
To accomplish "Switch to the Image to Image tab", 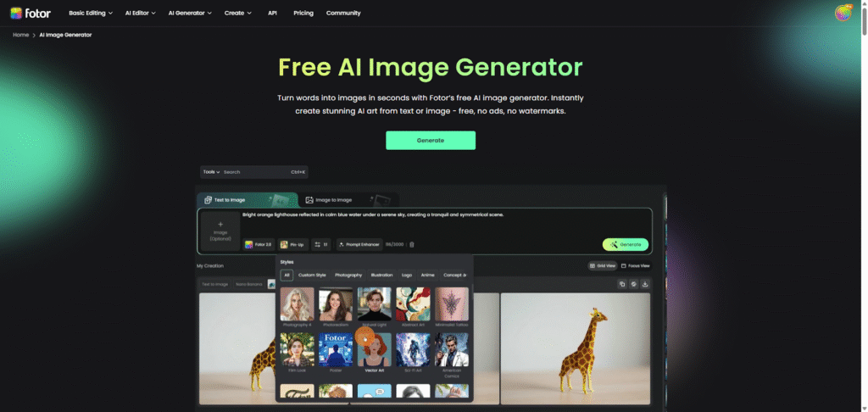I will (348, 200).
